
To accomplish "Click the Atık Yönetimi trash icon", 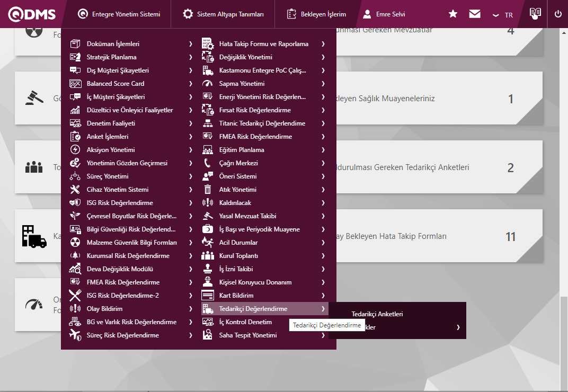I will [208, 190].
